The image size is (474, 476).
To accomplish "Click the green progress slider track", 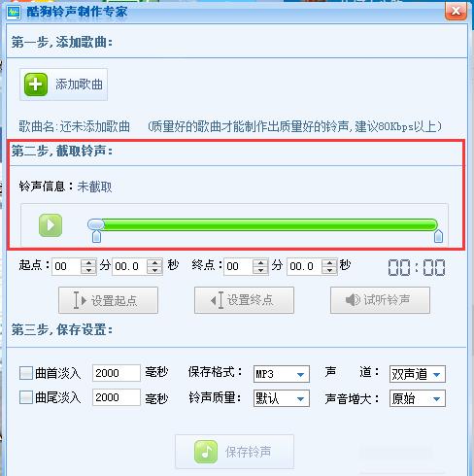I will (x=269, y=224).
